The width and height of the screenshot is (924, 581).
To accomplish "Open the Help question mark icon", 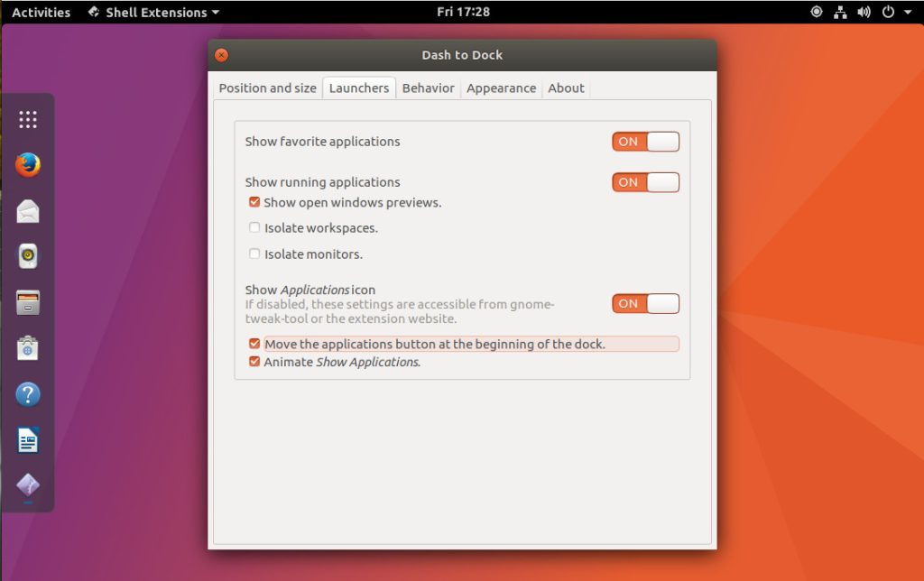I will click(28, 394).
